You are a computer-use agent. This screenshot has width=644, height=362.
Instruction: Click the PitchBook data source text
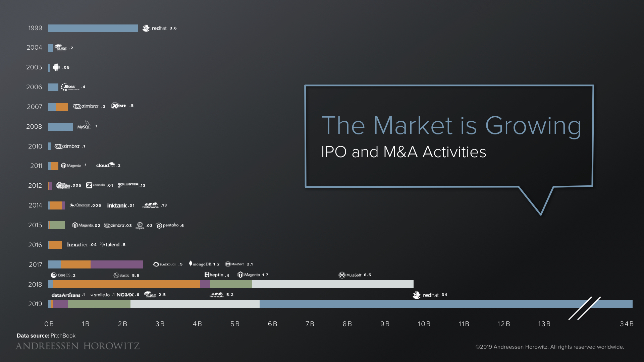click(63, 336)
